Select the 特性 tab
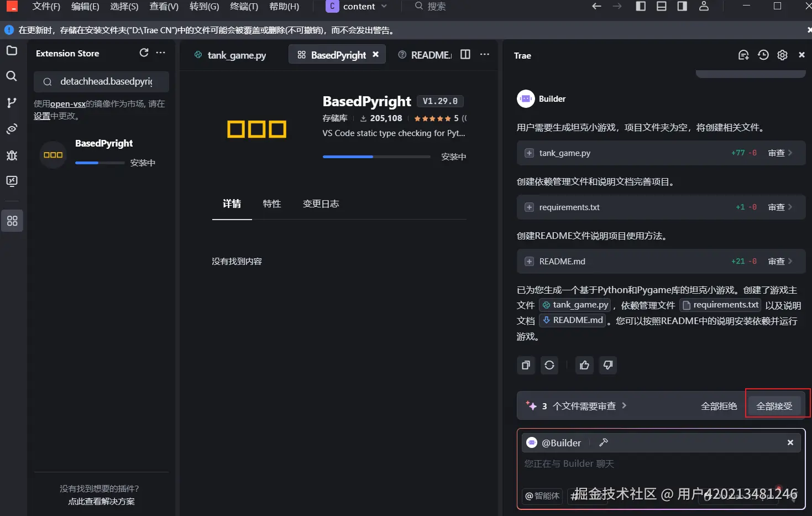This screenshot has width=812, height=516. click(272, 204)
